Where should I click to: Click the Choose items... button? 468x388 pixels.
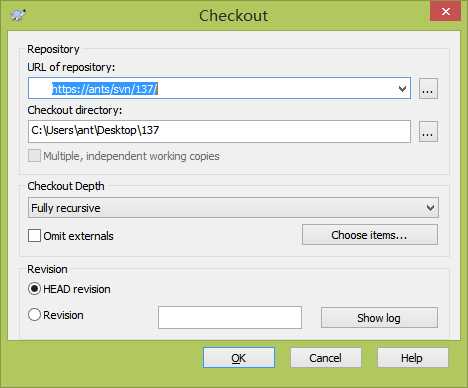tap(370, 235)
